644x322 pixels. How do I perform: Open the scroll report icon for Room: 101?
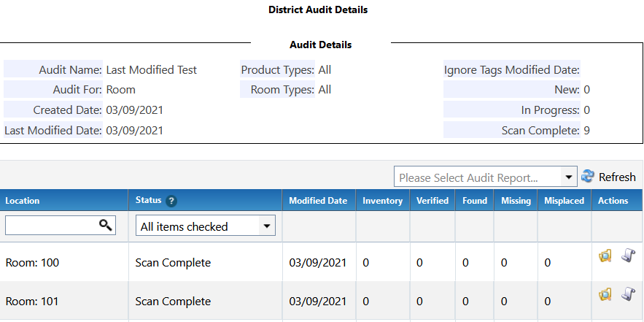629,294
